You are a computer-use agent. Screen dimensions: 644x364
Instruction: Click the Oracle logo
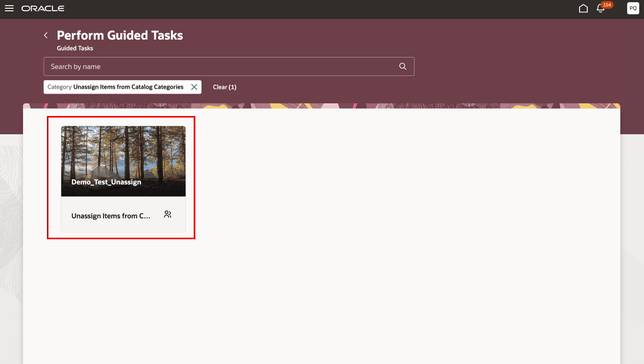pos(43,8)
